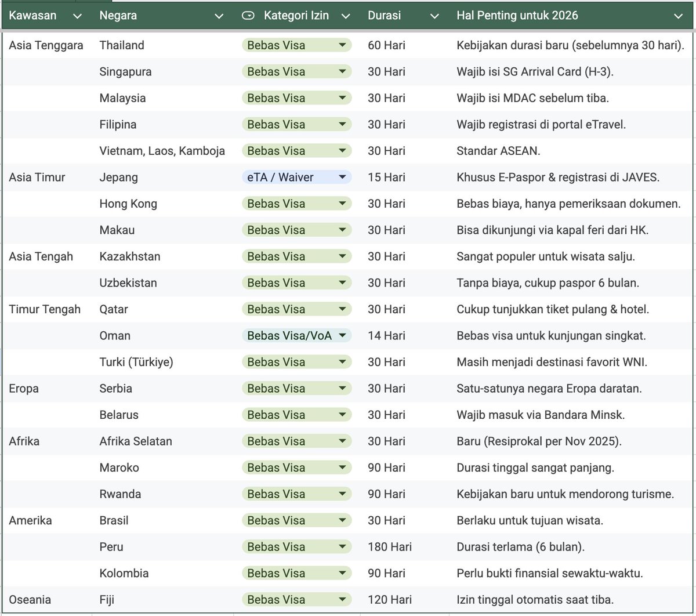Open Qatar's Bebas Visa dropdown chip
Viewport: 696px width, 616px height.
pos(296,309)
